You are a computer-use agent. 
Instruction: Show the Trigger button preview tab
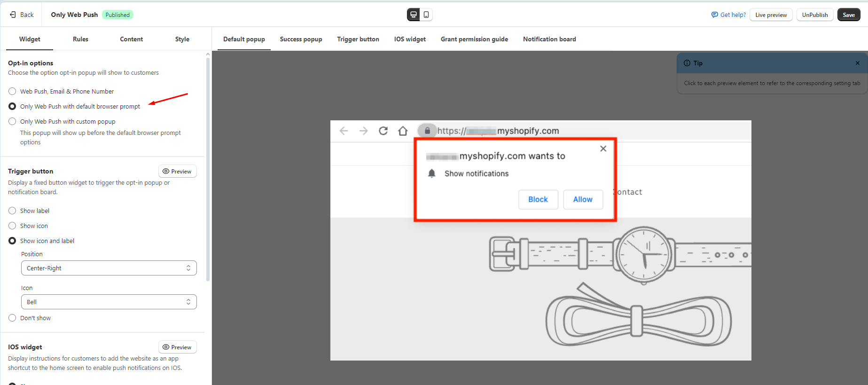click(x=358, y=39)
